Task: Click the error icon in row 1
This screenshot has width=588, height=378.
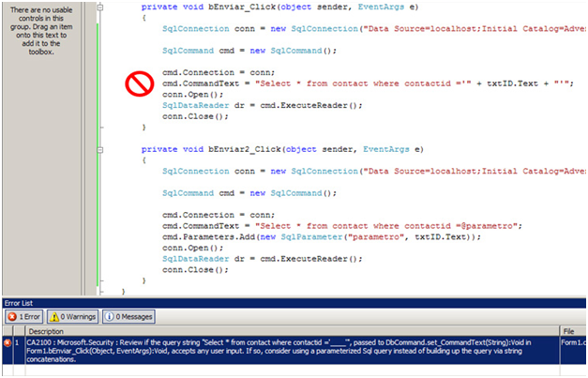Action: [x=8, y=342]
